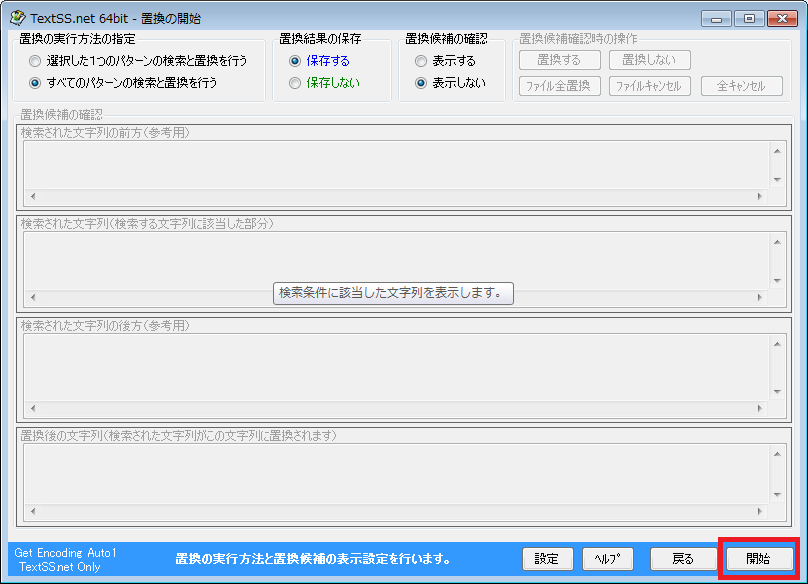Screen dimensions: 808x584
Task: Start replacement with 開始 button
Action: point(759,559)
